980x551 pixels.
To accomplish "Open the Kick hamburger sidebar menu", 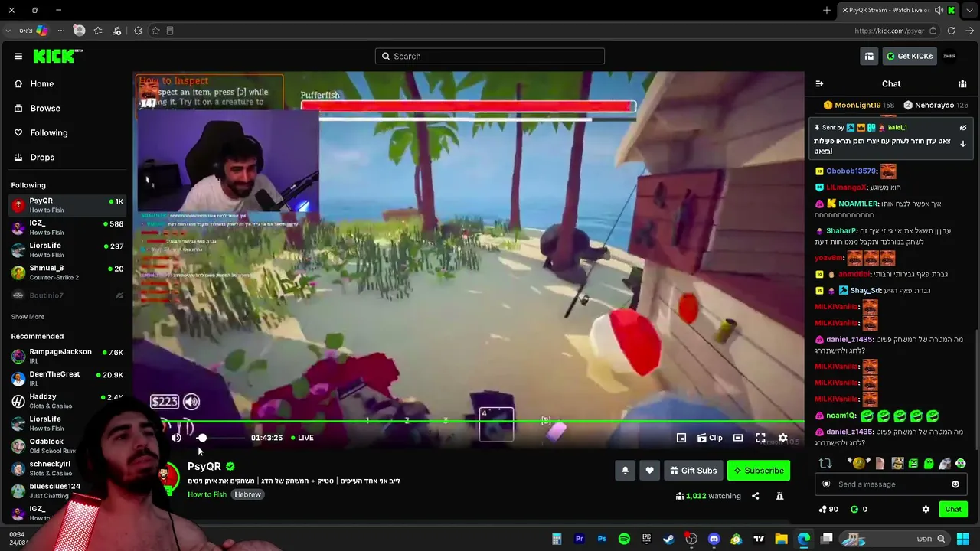I will point(18,56).
